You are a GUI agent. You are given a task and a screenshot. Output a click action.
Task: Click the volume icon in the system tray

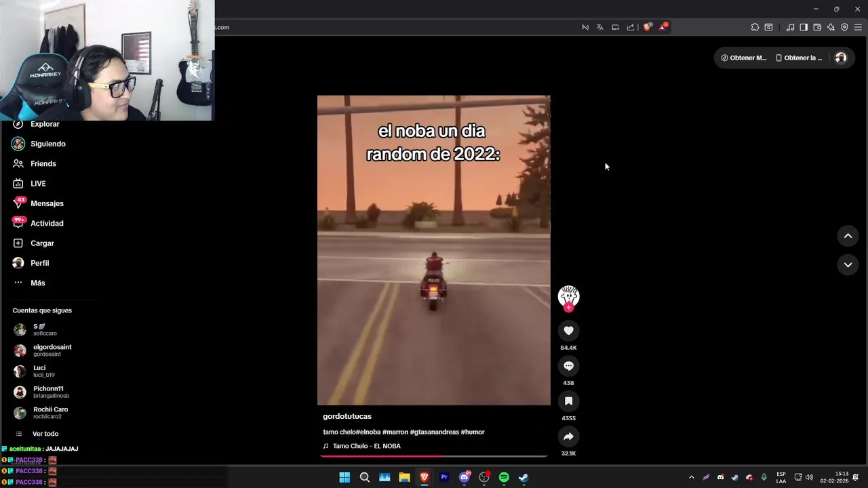[x=809, y=477]
